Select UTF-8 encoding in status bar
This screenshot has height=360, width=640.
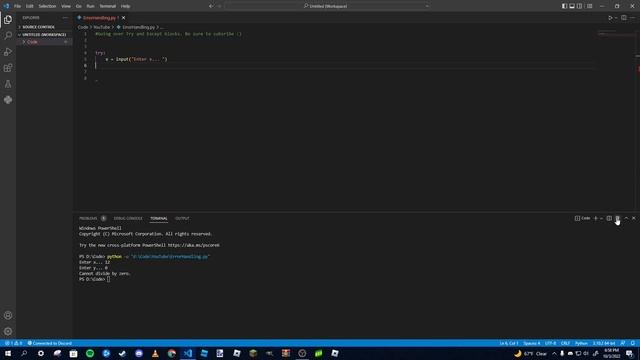tap(550, 343)
